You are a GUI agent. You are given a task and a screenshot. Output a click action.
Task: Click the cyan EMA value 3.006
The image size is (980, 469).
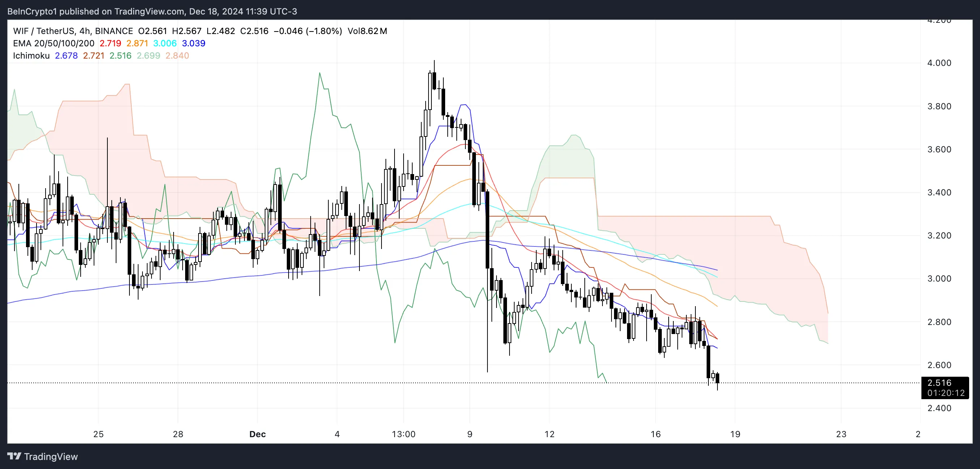(x=164, y=43)
